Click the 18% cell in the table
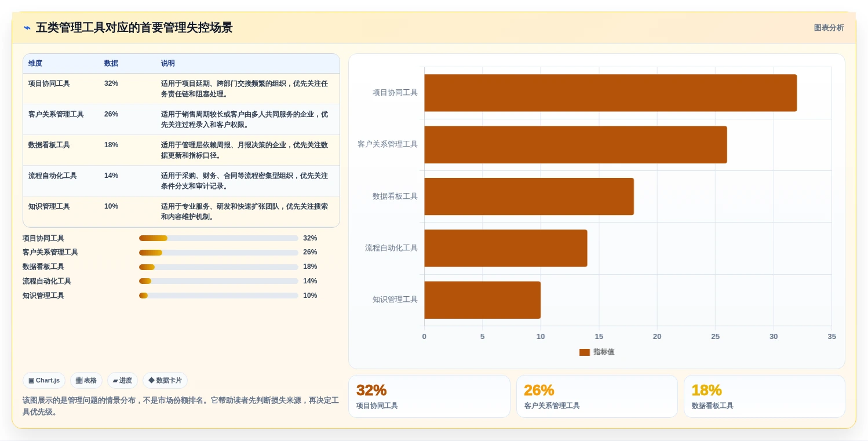The image size is (868, 441). 111,145
